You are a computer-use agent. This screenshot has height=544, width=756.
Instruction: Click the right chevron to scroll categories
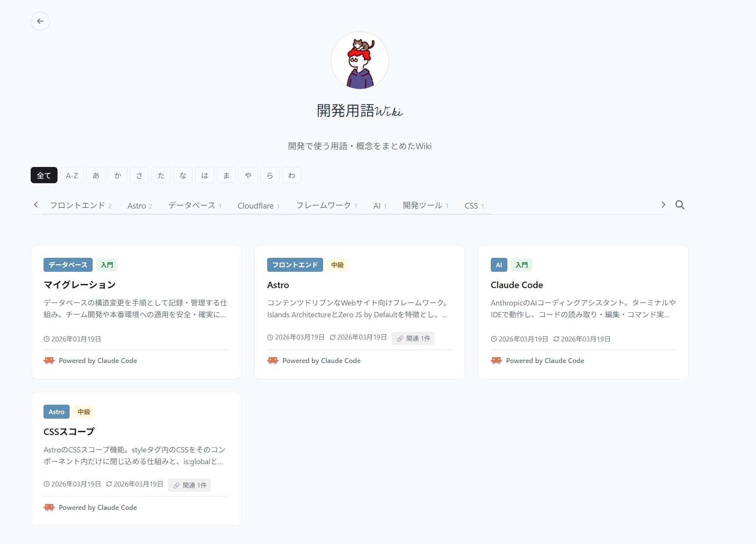pos(663,204)
